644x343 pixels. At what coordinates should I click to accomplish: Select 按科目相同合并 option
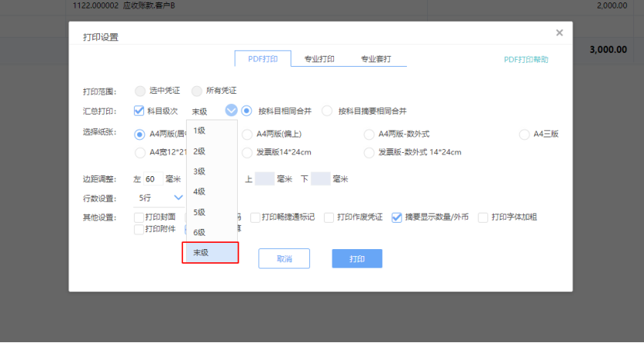click(246, 111)
